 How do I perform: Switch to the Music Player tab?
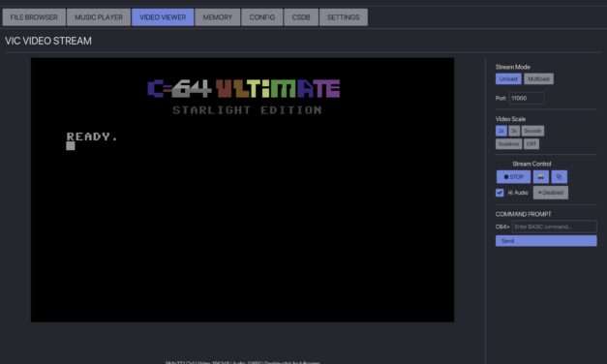click(99, 17)
